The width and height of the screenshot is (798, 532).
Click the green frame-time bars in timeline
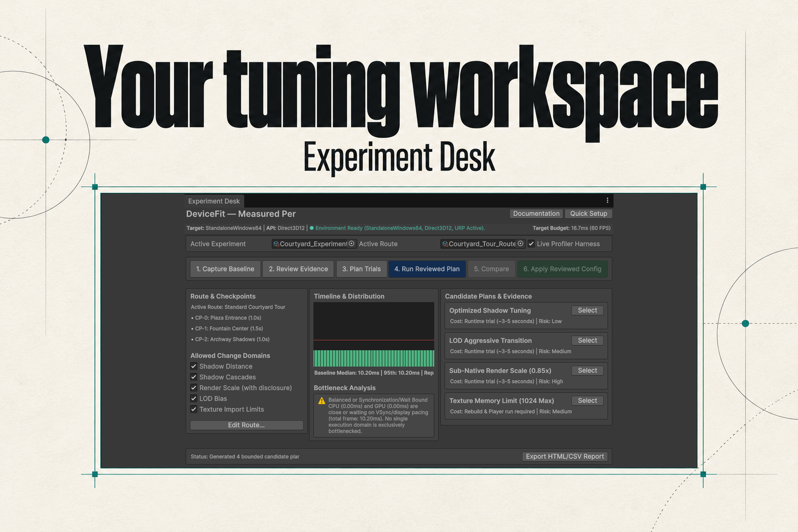click(373, 358)
